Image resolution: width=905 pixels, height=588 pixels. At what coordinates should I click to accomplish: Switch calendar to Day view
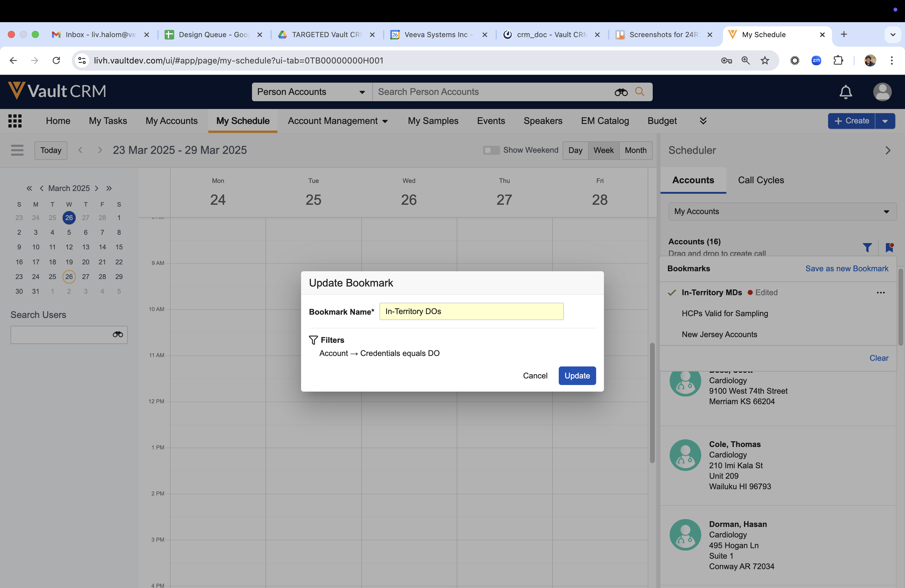click(x=575, y=150)
